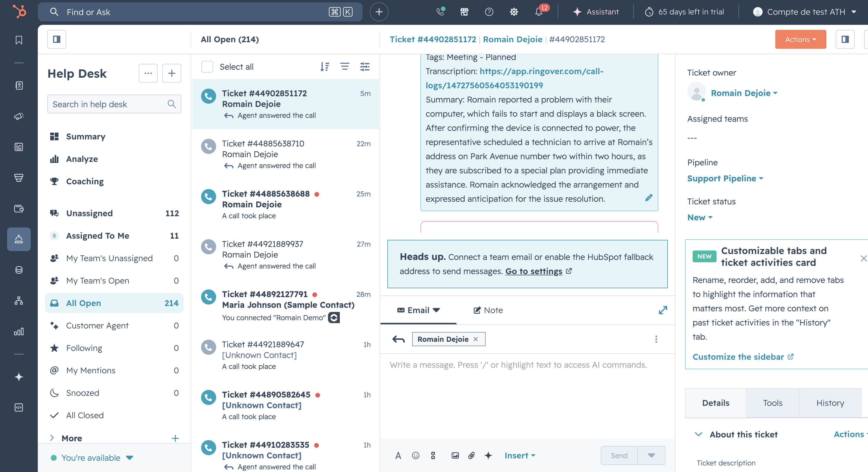Open the Ticket status New dropdown

(x=699, y=217)
